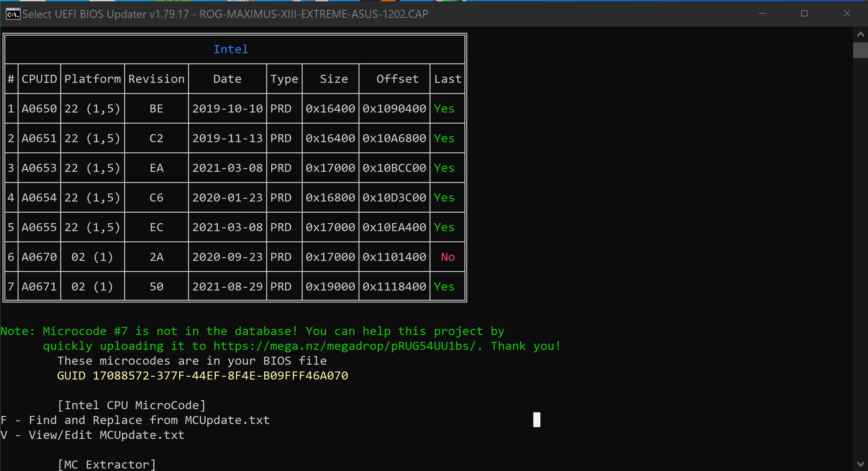The height and width of the screenshot is (471, 868).
Task: Click offset '0x10BCC00'
Action: pos(394,168)
